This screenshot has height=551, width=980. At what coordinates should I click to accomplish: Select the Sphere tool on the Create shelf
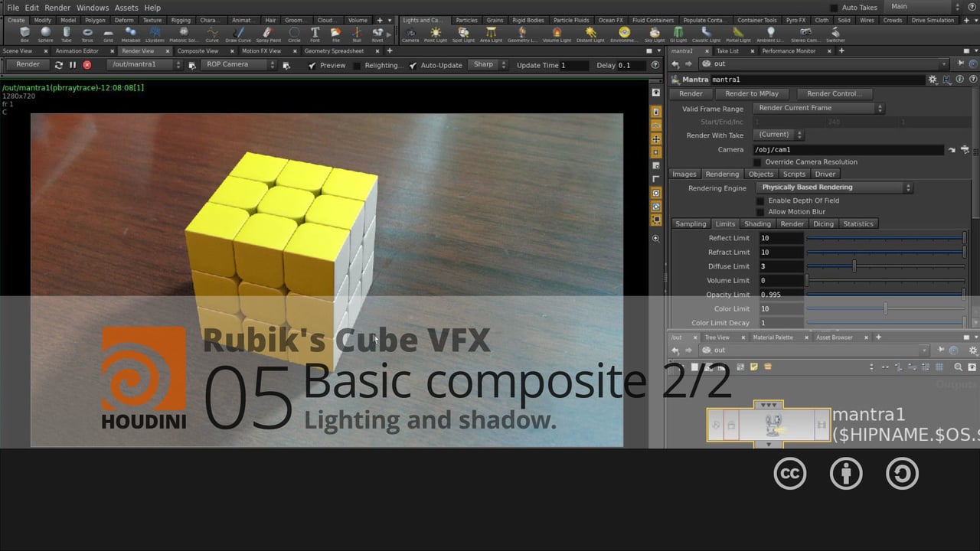(x=44, y=34)
